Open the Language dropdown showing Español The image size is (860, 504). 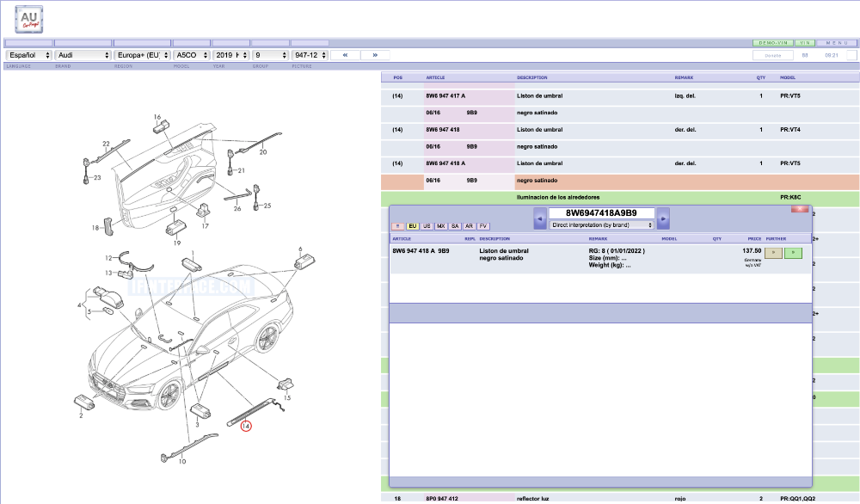28,55
